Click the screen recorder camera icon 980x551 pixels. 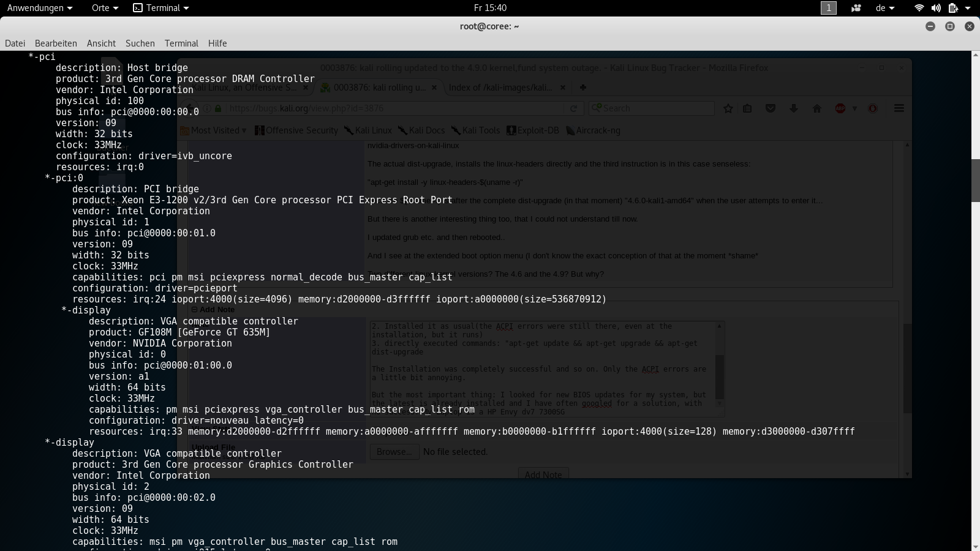856,8
